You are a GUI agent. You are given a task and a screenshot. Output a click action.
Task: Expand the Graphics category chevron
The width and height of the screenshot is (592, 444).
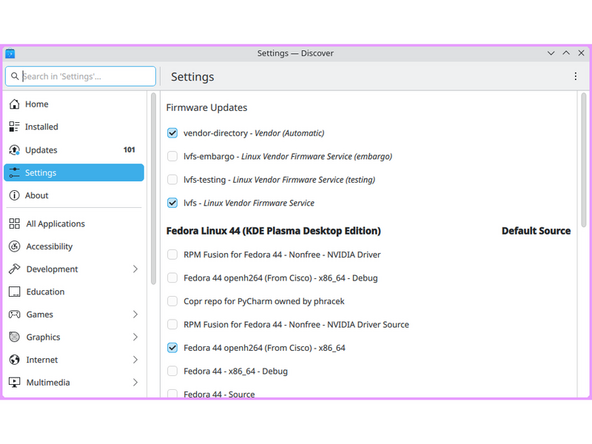[x=135, y=337]
